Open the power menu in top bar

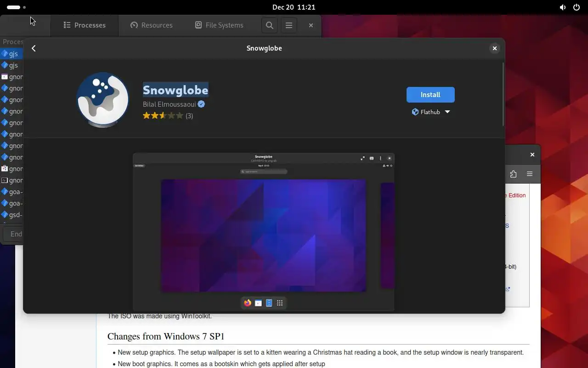[577, 7]
